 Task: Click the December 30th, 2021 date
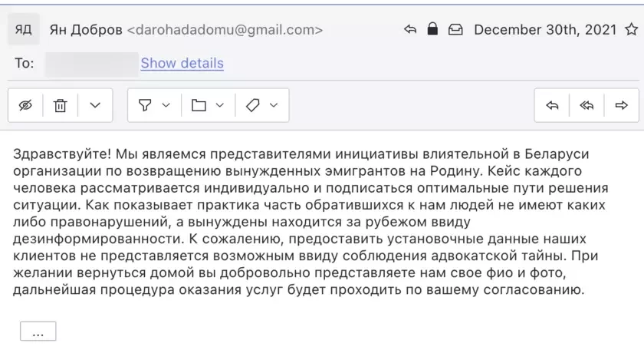545,30
